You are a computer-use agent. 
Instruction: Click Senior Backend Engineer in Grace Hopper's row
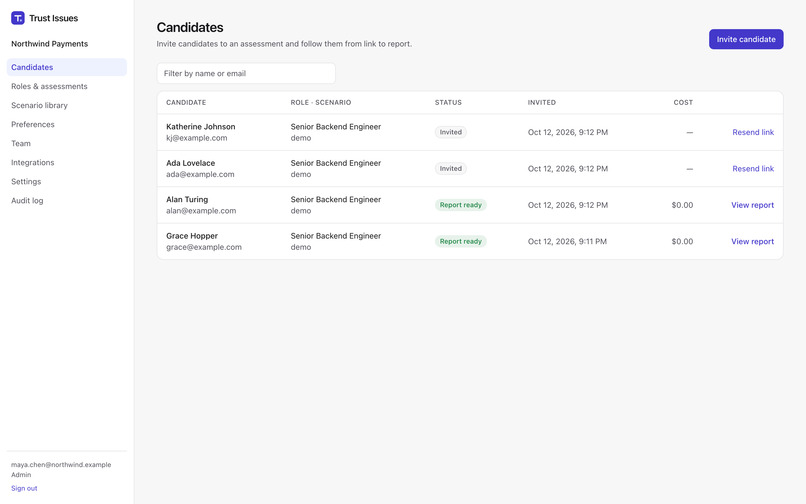pos(336,236)
